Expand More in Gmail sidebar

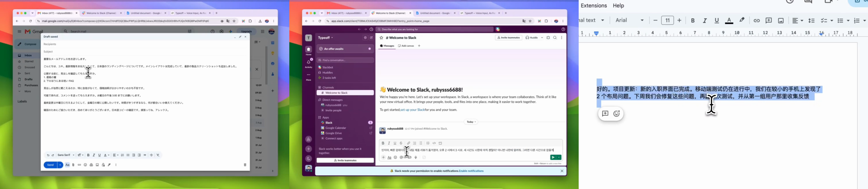pos(28,91)
